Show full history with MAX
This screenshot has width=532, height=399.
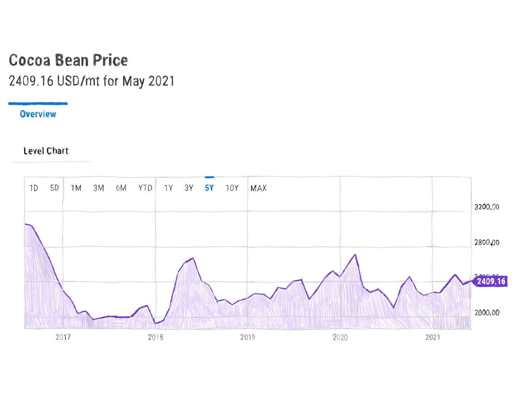[x=259, y=188]
